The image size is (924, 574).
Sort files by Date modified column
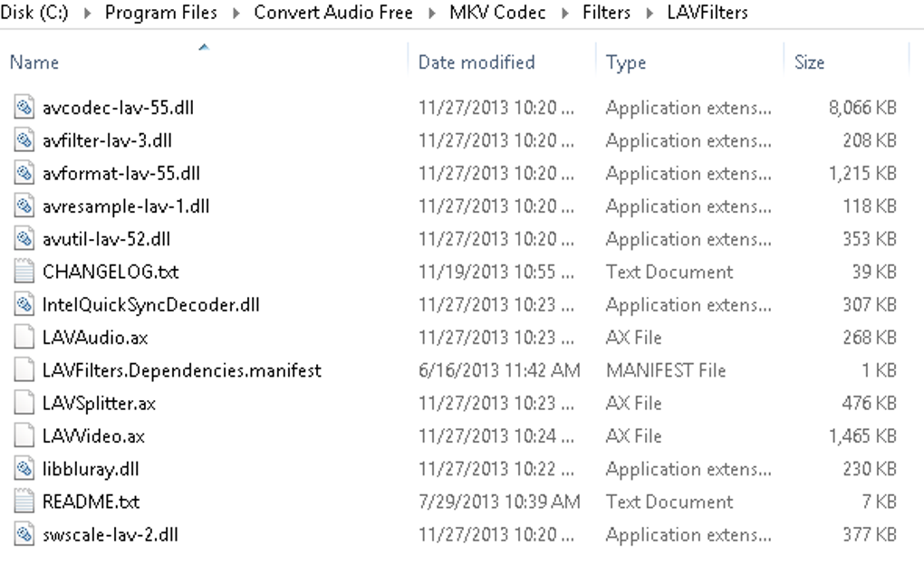tap(476, 62)
